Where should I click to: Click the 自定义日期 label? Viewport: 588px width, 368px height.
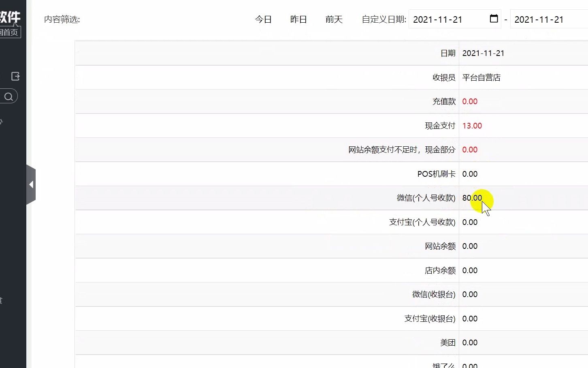pyautogui.click(x=384, y=19)
